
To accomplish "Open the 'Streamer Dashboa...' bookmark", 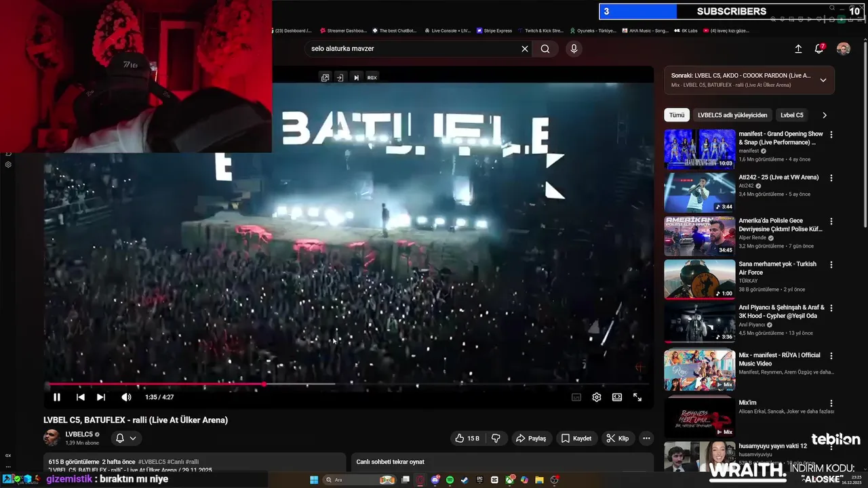I will (343, 30).
